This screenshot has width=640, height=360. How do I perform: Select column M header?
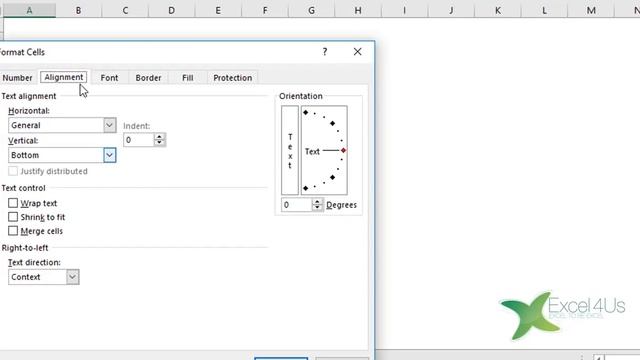pyautogui.click(x=591, y=11)
